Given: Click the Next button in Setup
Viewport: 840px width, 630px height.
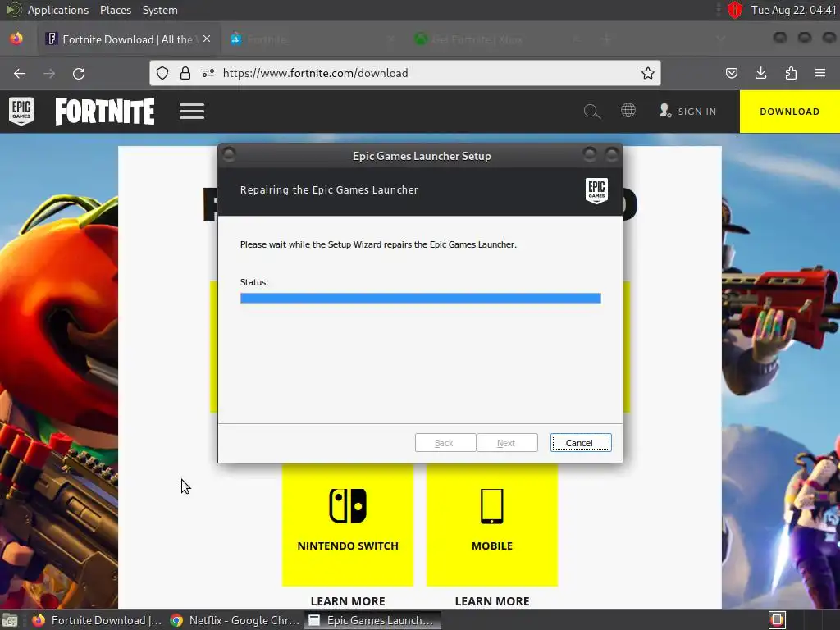Looking at the screenshot, I should click(x=507, y=443).
